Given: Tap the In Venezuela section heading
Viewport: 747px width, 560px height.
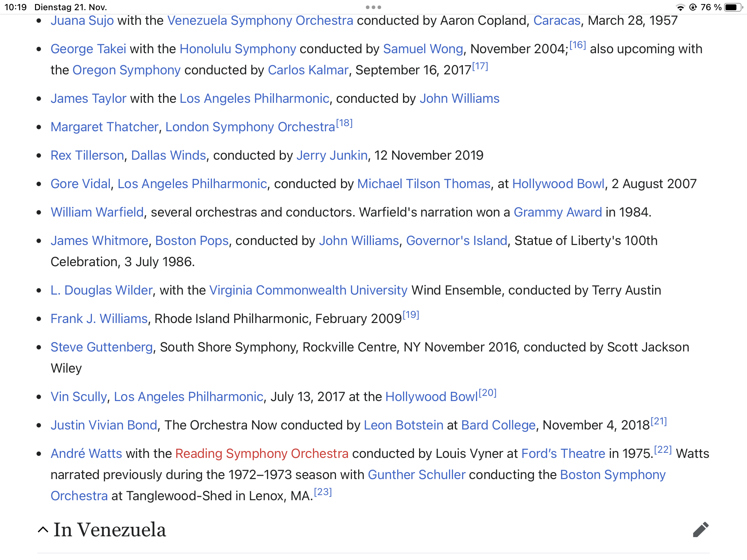Looking at the screenshot, I should pos(109,530).
